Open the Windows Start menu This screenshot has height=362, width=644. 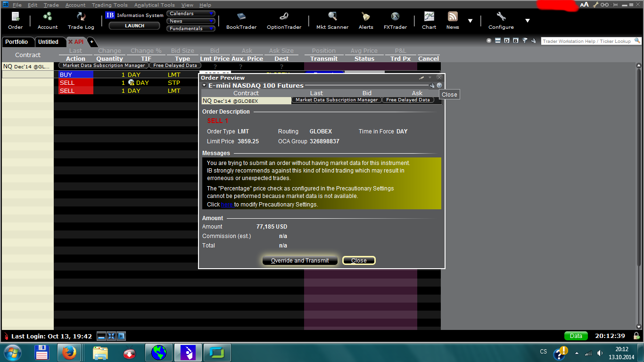13,352
